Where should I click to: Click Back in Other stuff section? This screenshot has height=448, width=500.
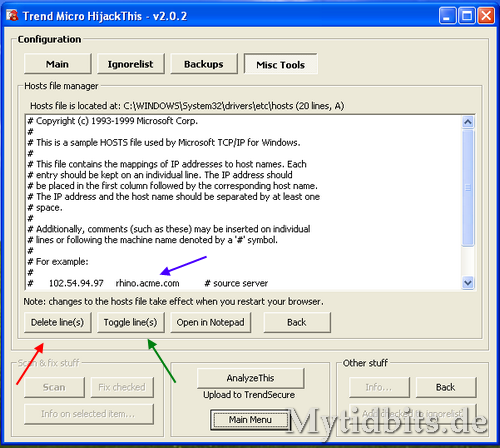pos(446,387)
